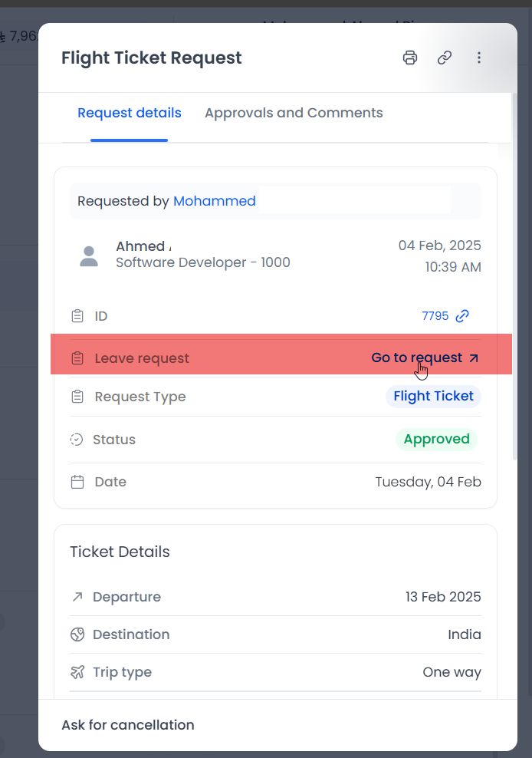Open the three-dot options menu

coord(479,58)
